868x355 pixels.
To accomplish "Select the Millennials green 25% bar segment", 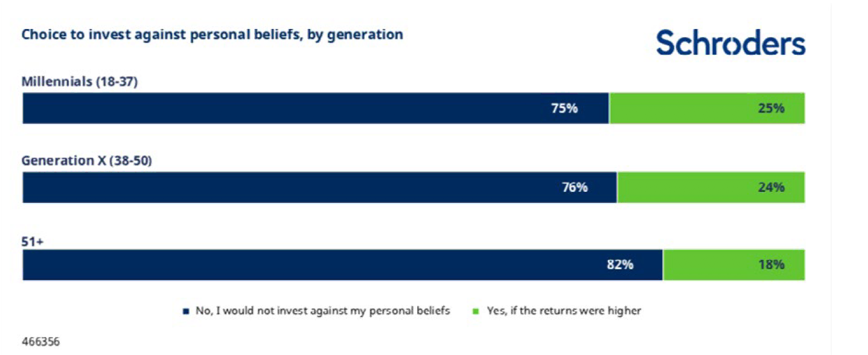I will coord(707,108).
